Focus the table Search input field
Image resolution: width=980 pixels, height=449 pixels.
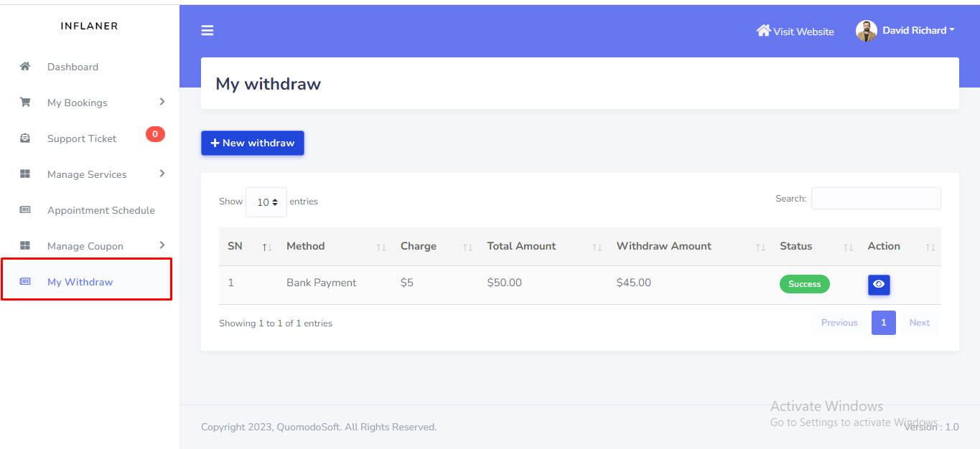(875, 199)
